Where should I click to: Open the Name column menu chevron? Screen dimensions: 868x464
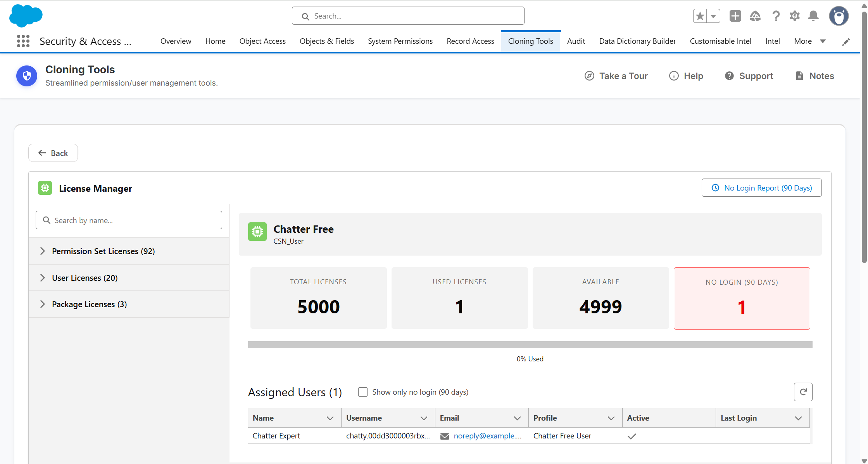tap(330, 418)
